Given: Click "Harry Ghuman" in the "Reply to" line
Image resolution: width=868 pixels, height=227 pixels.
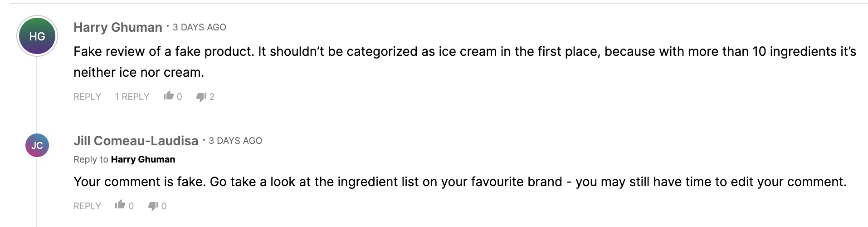Looking at the screenshot, I should tap(143, 159).
